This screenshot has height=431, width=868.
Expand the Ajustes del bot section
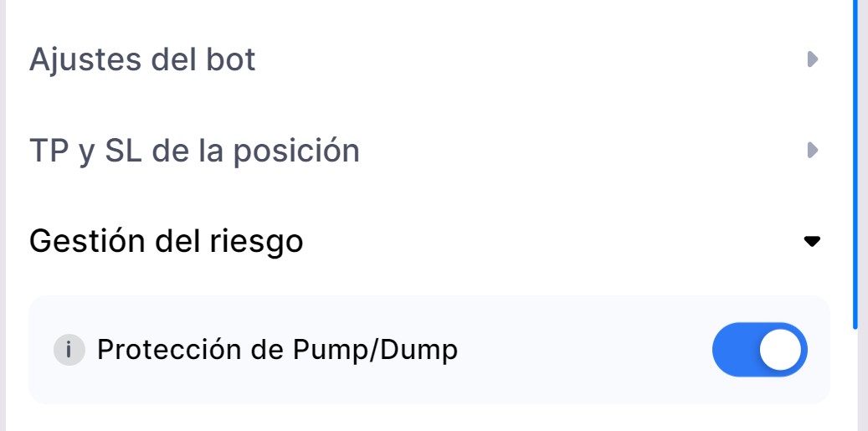point(424,59)
